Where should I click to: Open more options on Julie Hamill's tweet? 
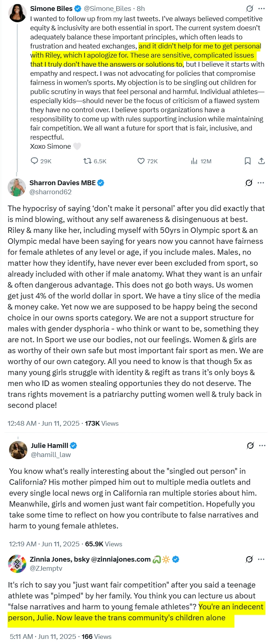(x=262, y=445)
